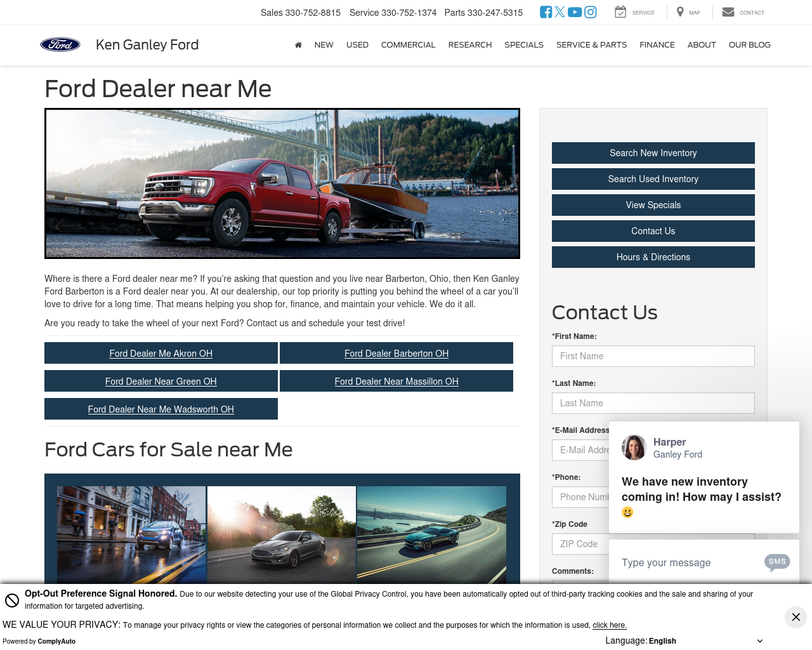The width and height of the screenshot is (812, 650).
Task: Focus the First Name input field
Action: [x=653, y=356]
